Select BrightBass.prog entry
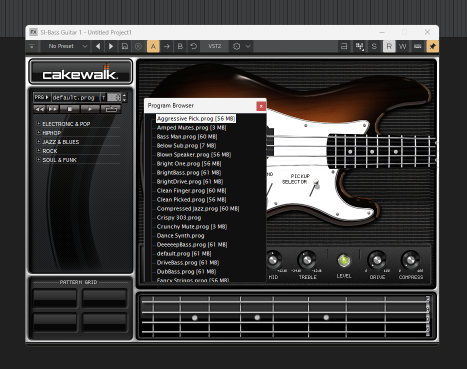Viewport: 467px width, 369px height. [189, 173]
